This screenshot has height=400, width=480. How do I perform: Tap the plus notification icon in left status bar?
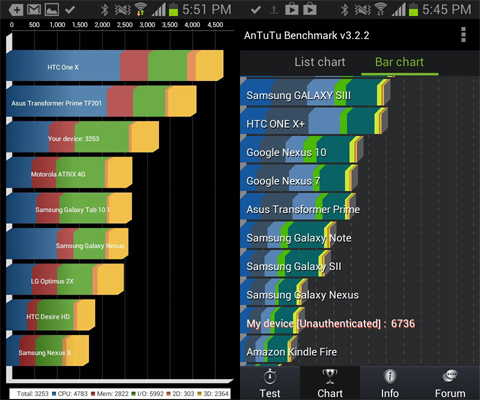pos(16,10)
